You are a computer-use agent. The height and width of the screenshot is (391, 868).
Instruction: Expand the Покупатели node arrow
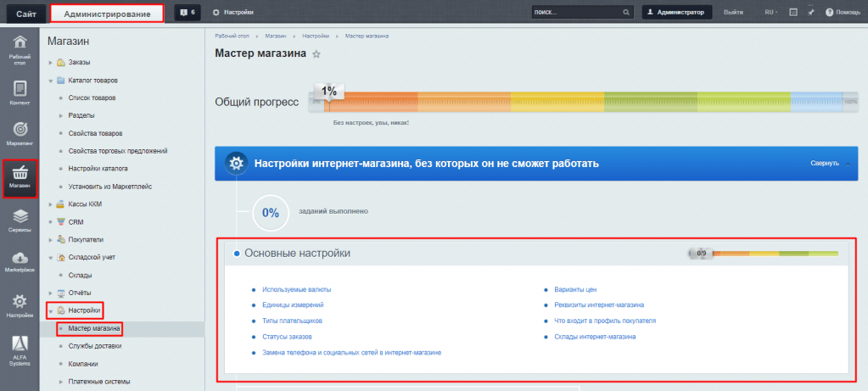tap(50, 239)
